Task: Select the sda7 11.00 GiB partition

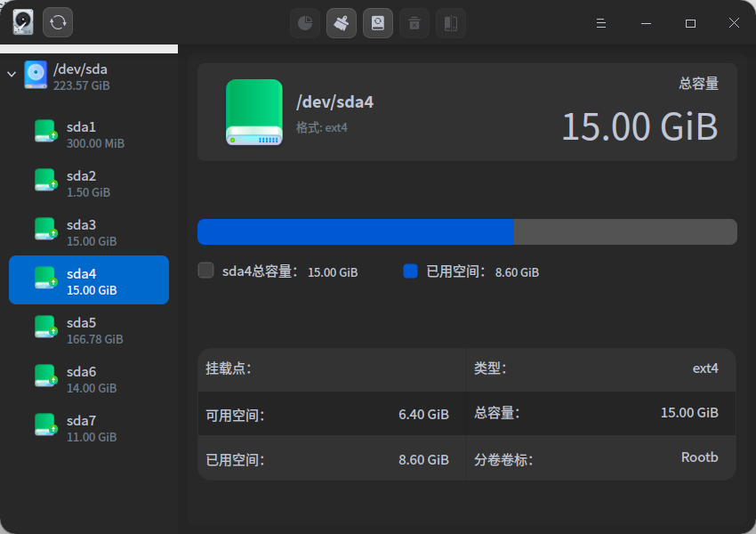Action: click(x=89, y=428)
